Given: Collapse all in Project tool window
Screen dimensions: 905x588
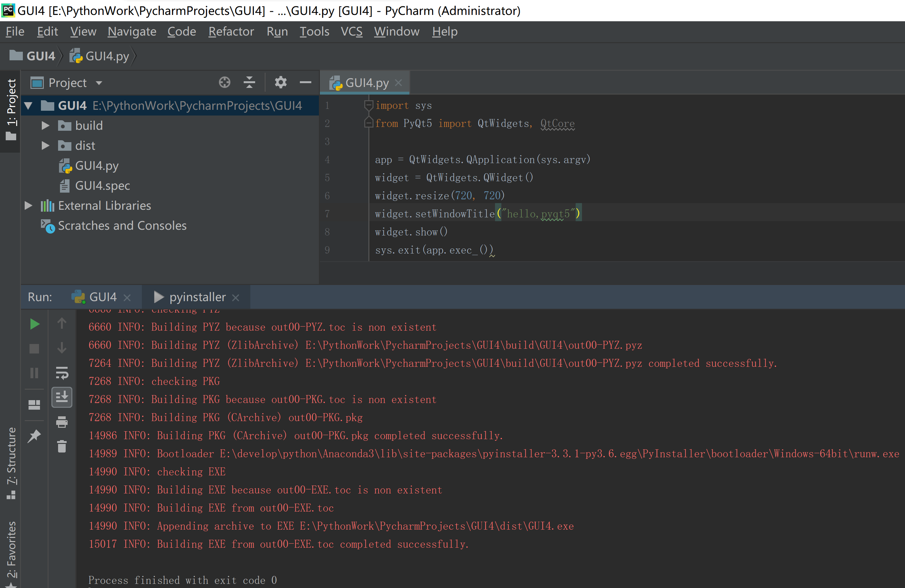Looking at the screenshot, I should [249, 82].
